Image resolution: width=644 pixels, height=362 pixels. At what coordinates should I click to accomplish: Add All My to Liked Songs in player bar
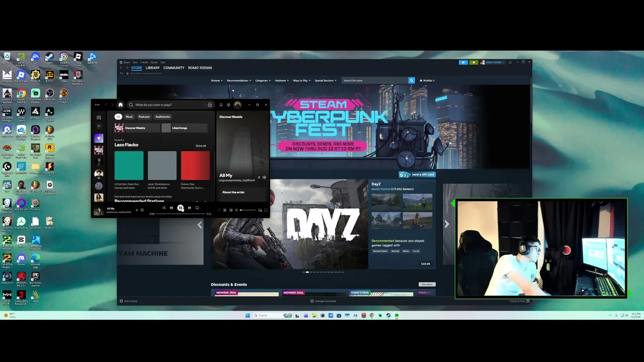[x=142, y=210]
